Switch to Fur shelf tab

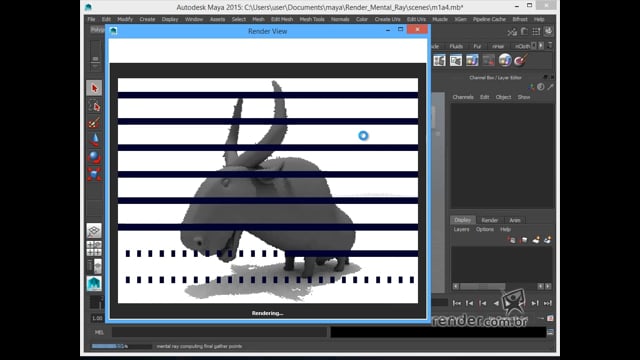click(x=477, y=46)
